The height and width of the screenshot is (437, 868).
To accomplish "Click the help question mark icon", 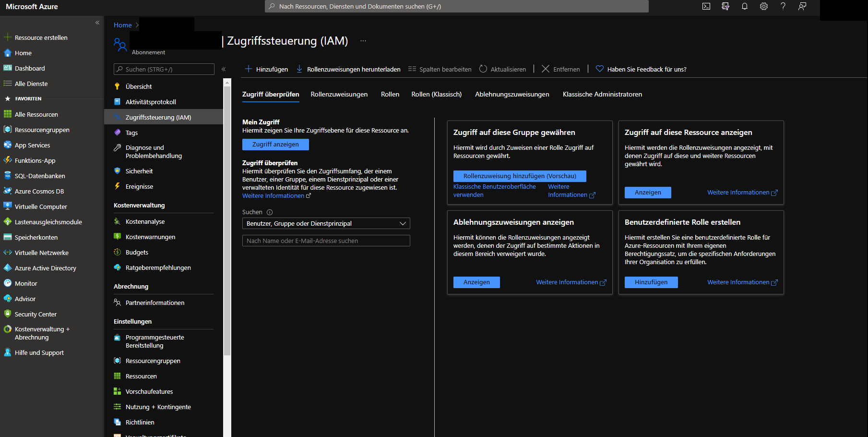I will (x=783, y=6).
